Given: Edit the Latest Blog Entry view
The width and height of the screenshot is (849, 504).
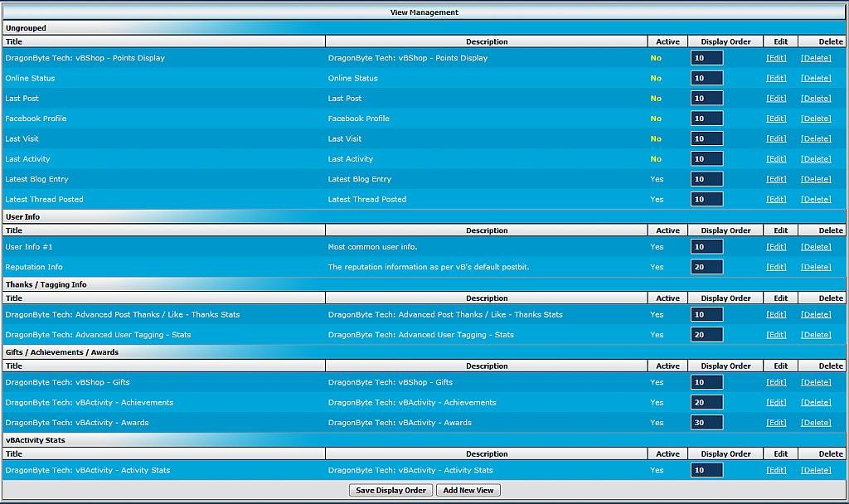Looking at the screenshot, I should 776,179.
